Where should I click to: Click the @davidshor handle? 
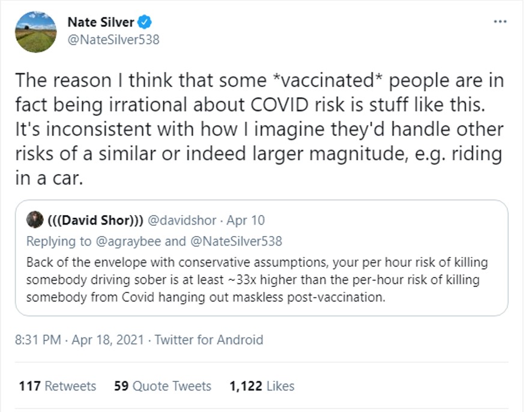[180, 220]
